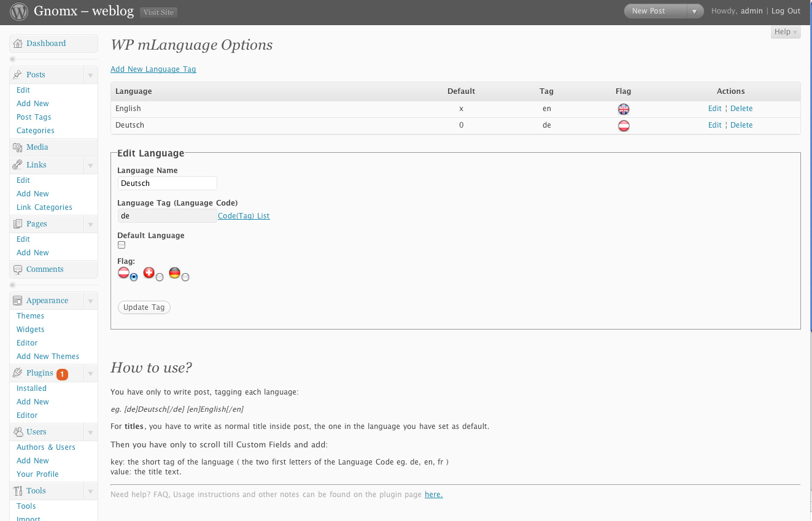Collapse sidebar using top separator arrow
This screenshot has height=521, width=812.
[12, 59]
